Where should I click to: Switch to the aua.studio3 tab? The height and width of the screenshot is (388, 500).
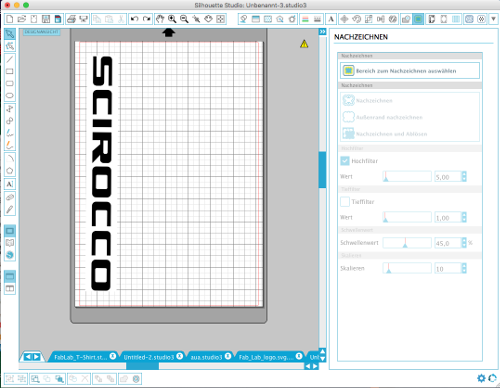[x=206, y=357]
